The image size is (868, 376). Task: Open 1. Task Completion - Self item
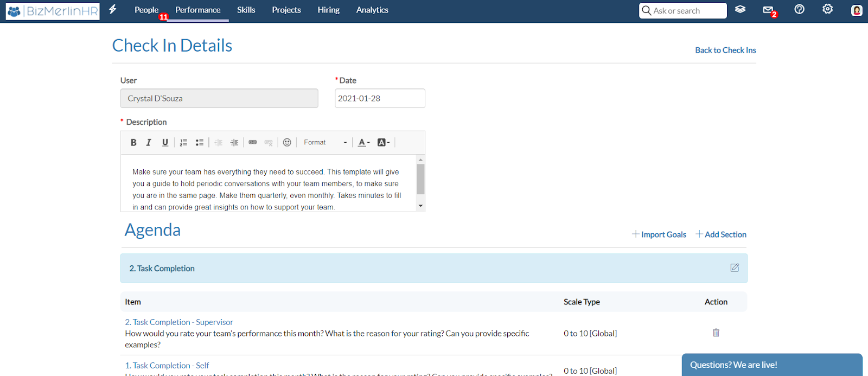pyautogui.click(x=167, y=366)
